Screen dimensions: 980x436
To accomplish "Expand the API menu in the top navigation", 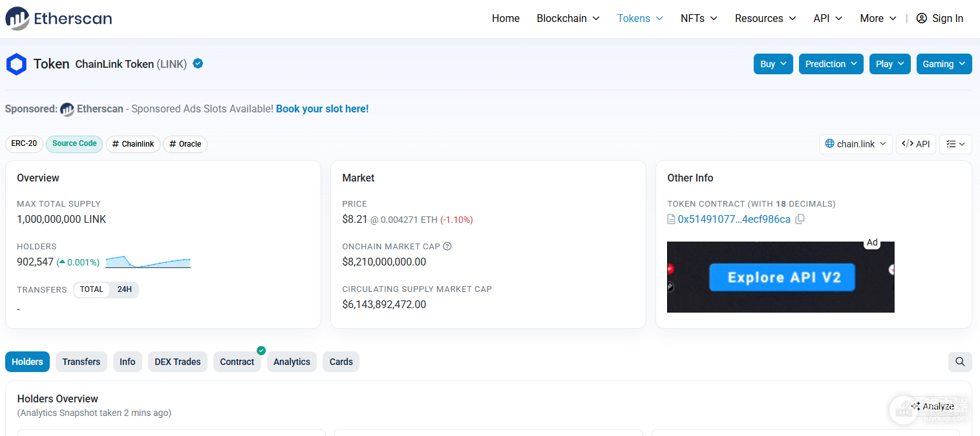I will pyautogui.click(x=828, y=18).
